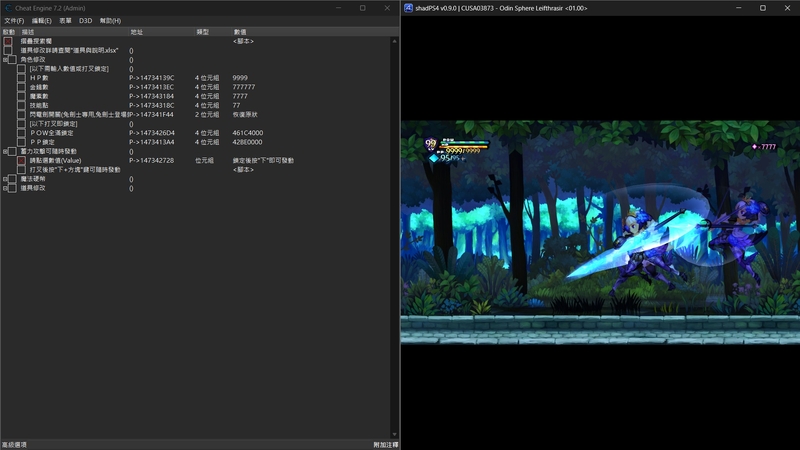
Task: Select the address P->147341F44
Action: tap(152, 115)
